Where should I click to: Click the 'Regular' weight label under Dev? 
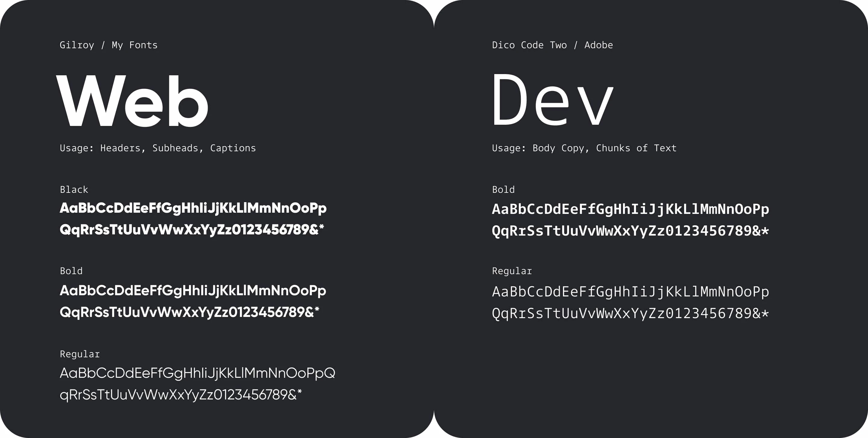(x=512, y=271)
